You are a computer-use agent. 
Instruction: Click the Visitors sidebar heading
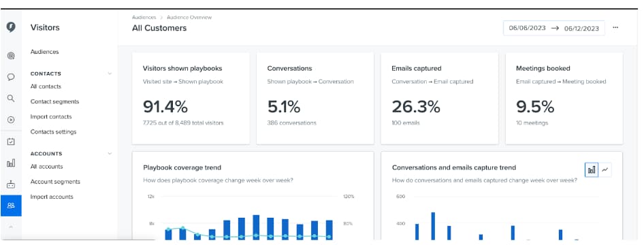[x=45, y=27]
